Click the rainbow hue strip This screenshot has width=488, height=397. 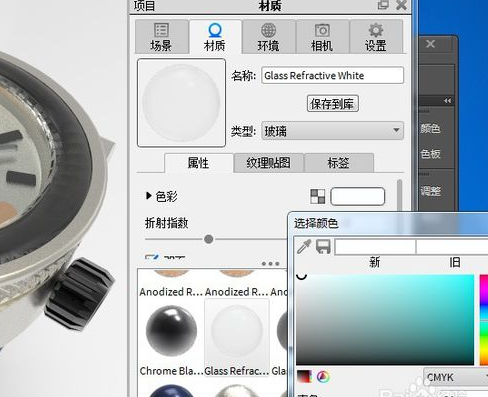click(484, 319)
